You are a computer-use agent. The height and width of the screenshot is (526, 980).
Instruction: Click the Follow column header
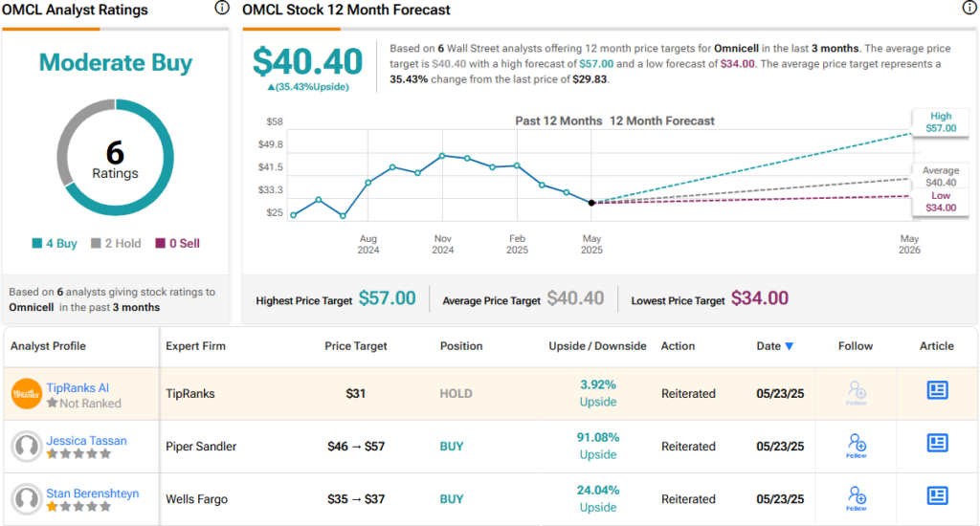click(x=856, y=346)
